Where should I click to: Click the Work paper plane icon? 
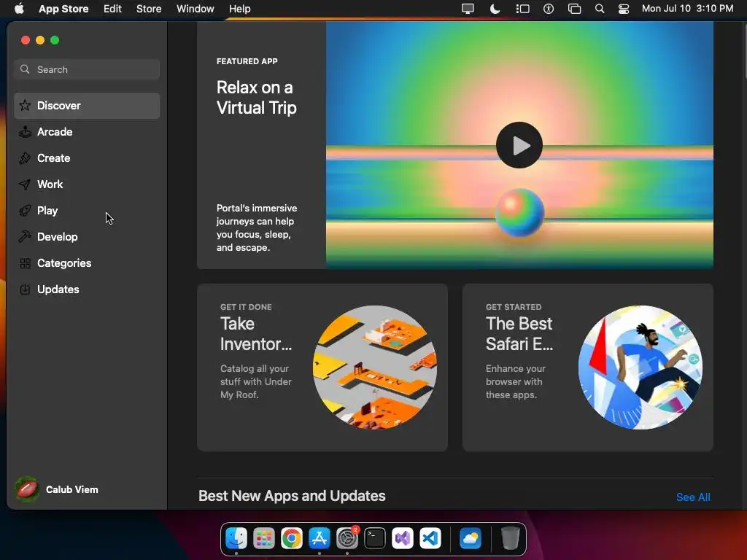(25, 184)
